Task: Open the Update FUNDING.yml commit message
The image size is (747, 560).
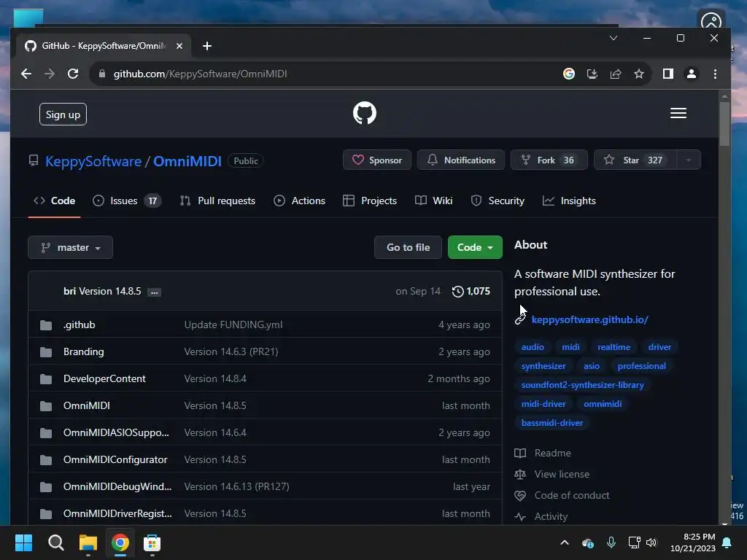Action: pos(233,324)
